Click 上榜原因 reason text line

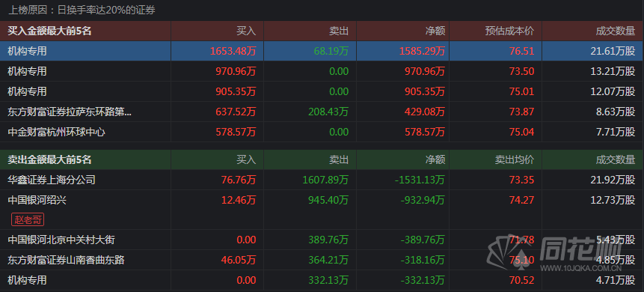click(82, 10)
